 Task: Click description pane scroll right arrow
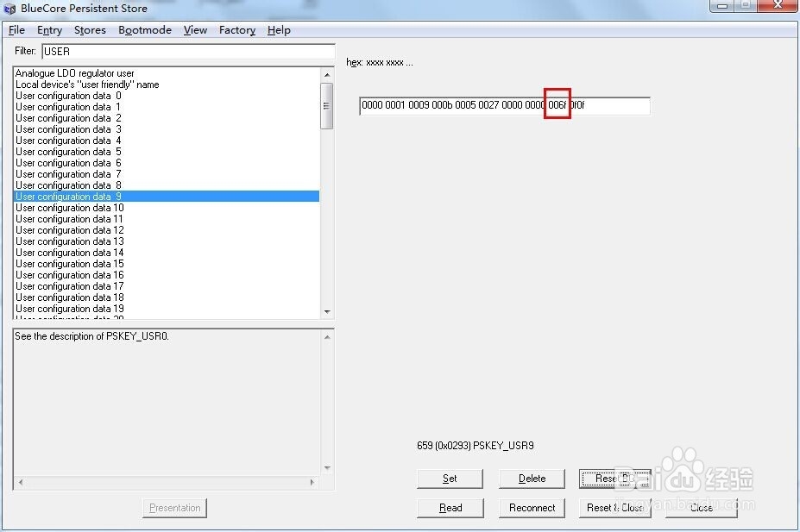click(312, 481)
